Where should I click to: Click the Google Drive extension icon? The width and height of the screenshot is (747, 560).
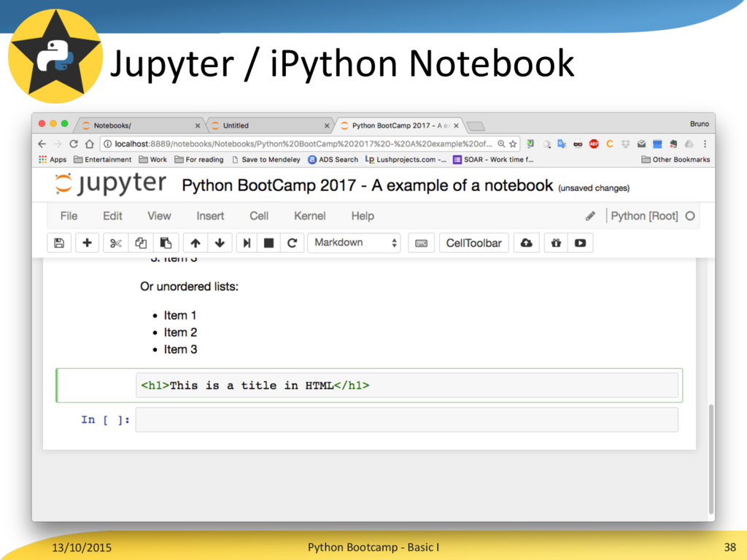(x=689, y=144)
